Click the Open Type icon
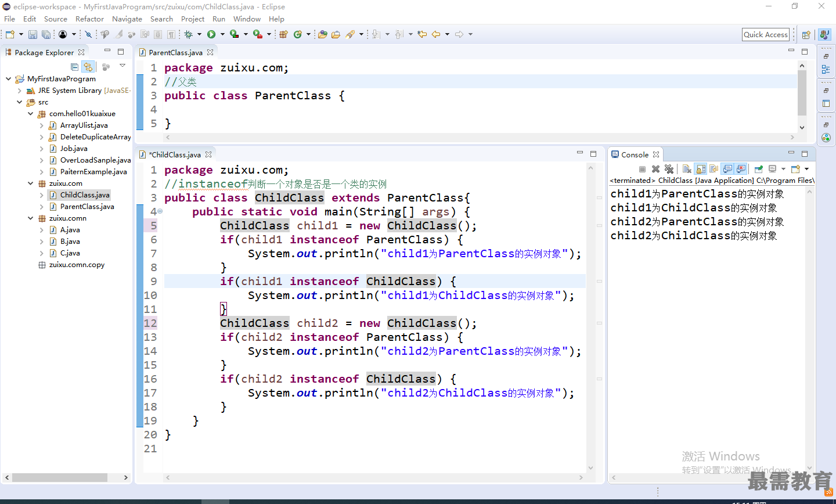 (x=323, y=34)
